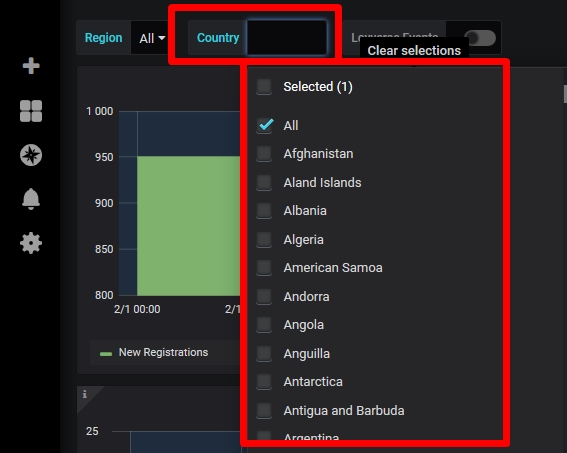Click the Country variable label

click(218, 38)
